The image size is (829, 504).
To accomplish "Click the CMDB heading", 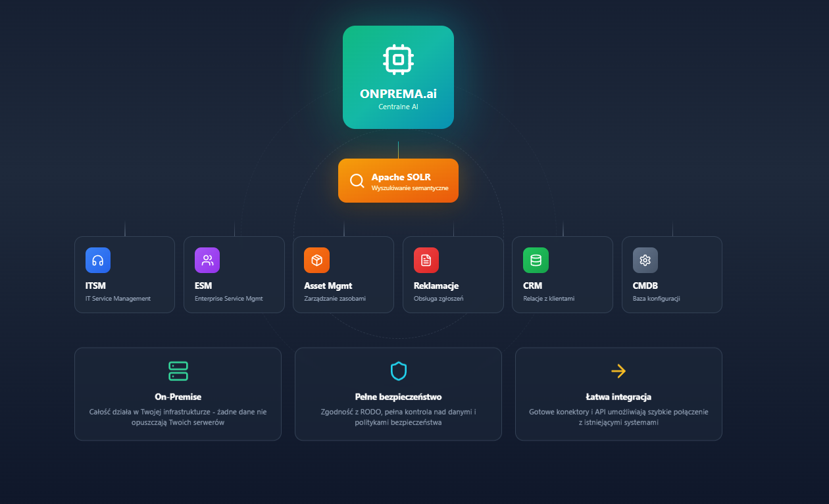I will (x=645, y=286).
